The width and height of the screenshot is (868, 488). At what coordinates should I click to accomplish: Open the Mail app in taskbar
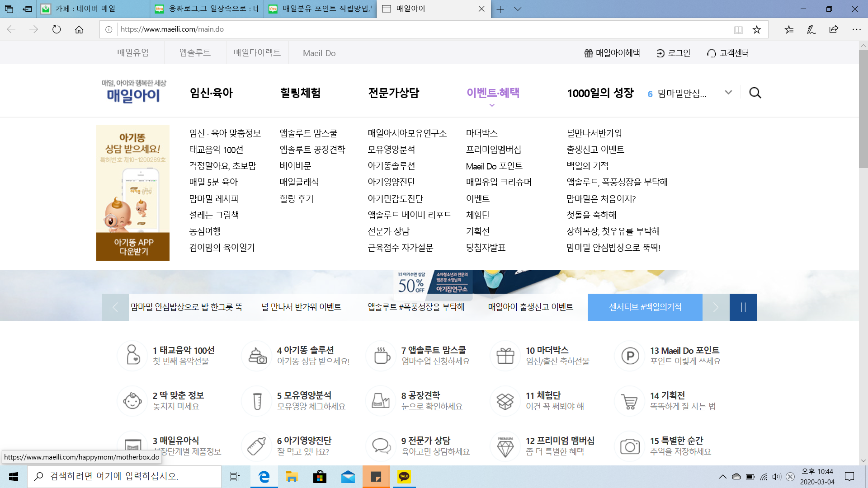[x=348, y=476]
